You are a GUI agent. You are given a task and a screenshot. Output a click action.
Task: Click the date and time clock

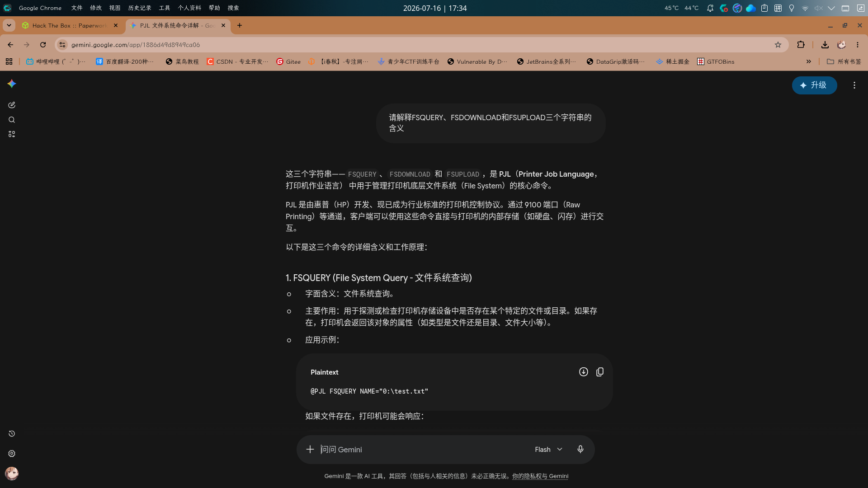coord(435,8)
